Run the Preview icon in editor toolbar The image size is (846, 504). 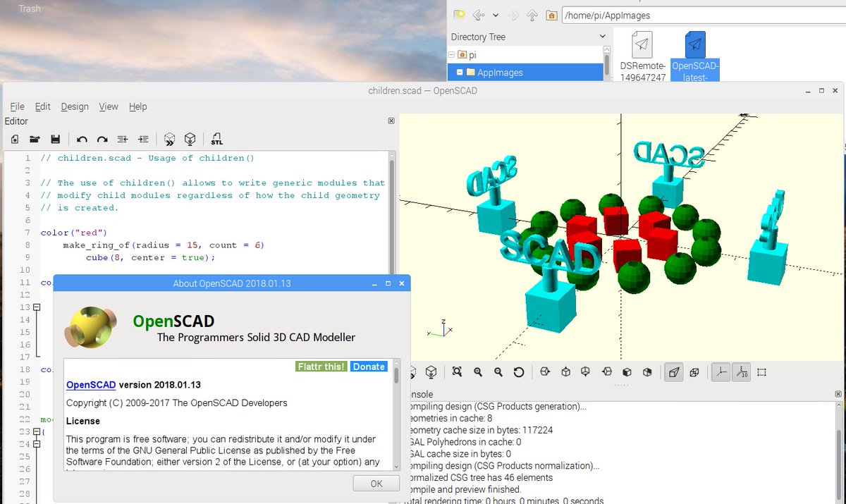coord(169,139)
